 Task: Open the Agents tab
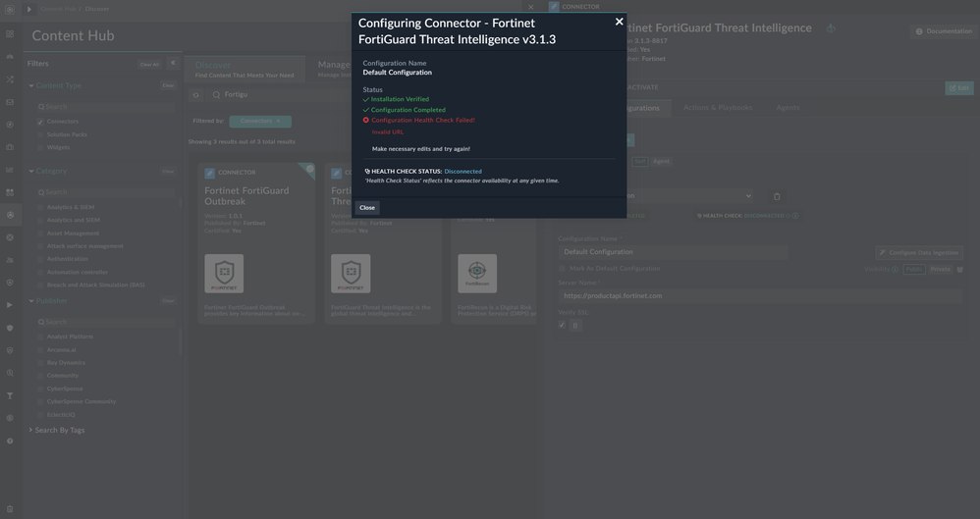(788, 108)
